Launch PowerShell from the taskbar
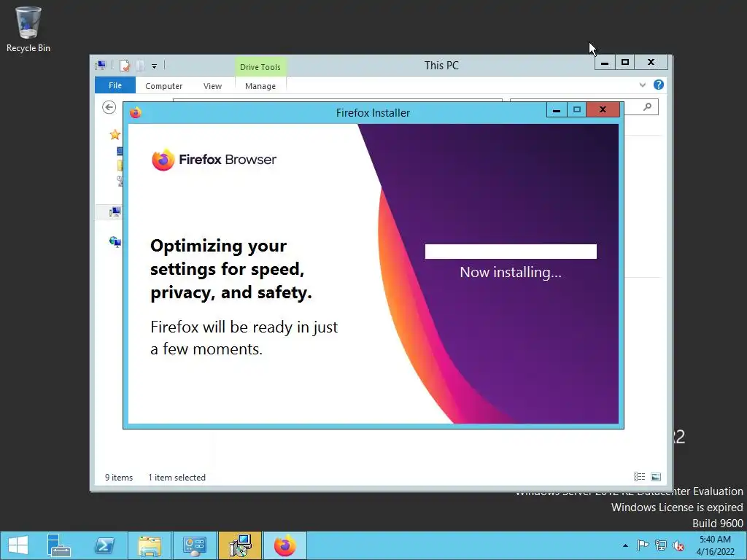 click(104, 545)
